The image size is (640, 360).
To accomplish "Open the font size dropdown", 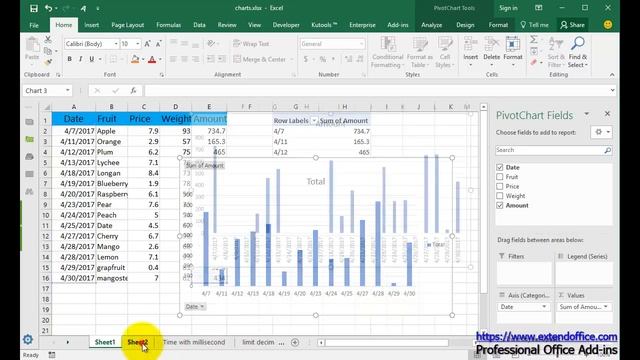I will [x=138, y=44].
